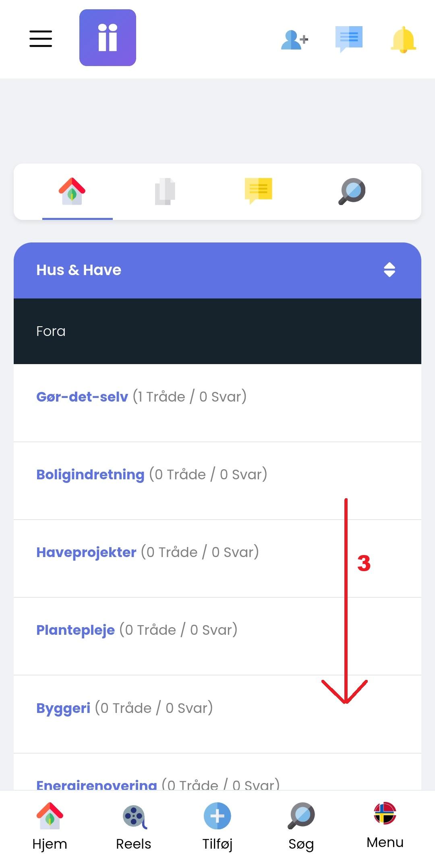The height and width of the screenshot is (868, 435).
Task: Collapse the Hus & Have section arrows
Action: 389,270
